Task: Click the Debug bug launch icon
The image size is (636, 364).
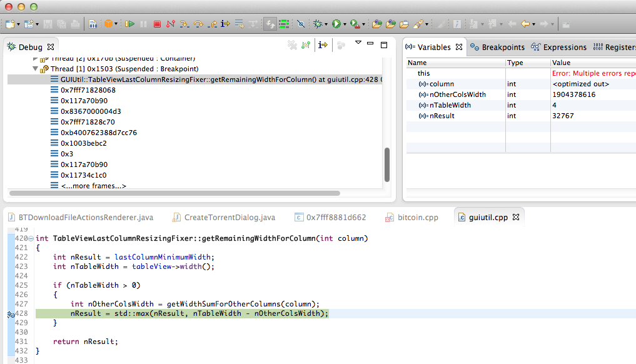Action: (318, 24)
